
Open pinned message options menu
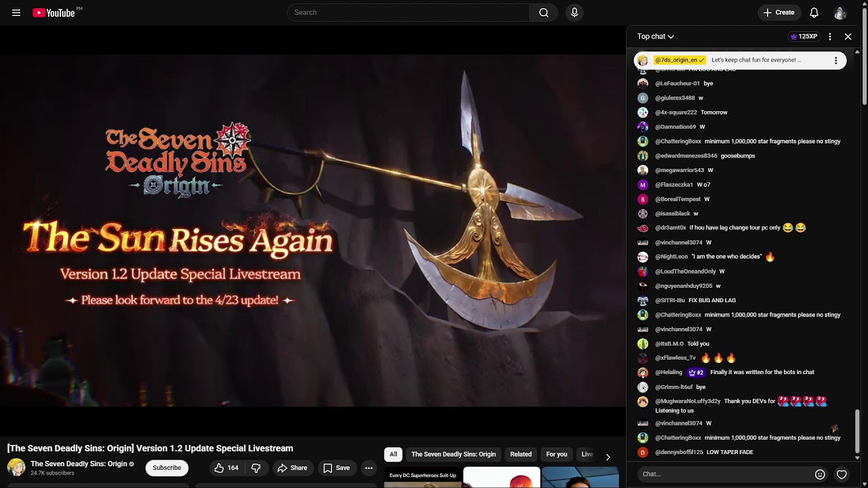(x=835, y=60)
